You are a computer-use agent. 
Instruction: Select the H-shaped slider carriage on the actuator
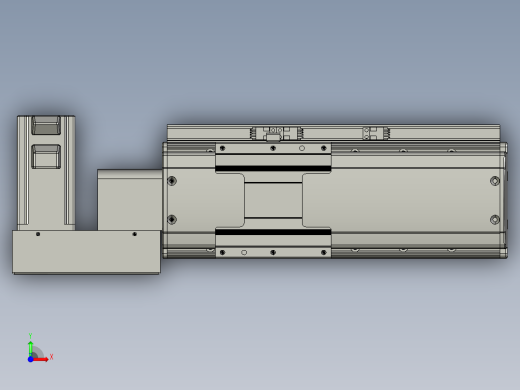point(273,200)
